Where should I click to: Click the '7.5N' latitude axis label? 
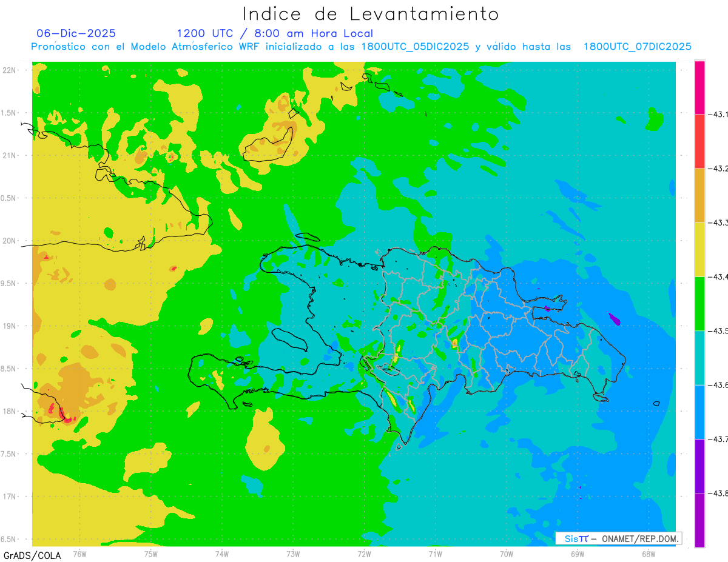click(x=8, y=454)
